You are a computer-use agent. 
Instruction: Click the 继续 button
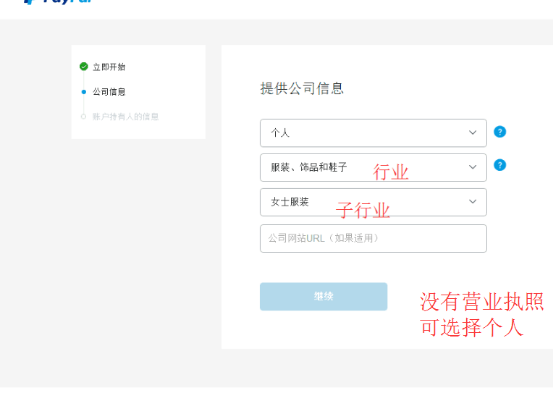[x=323, y=297]
